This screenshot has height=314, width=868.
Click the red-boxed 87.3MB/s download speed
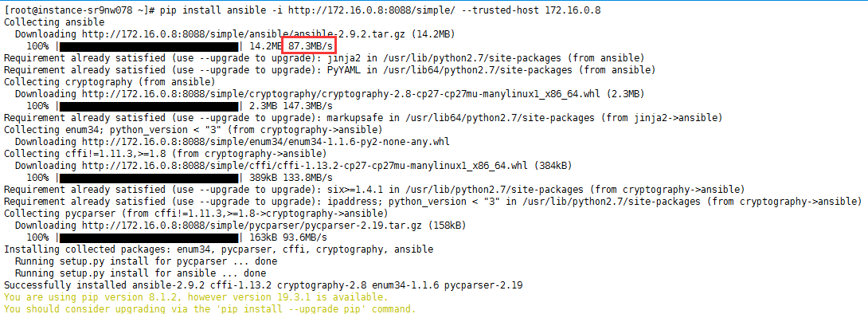(310, 45)
